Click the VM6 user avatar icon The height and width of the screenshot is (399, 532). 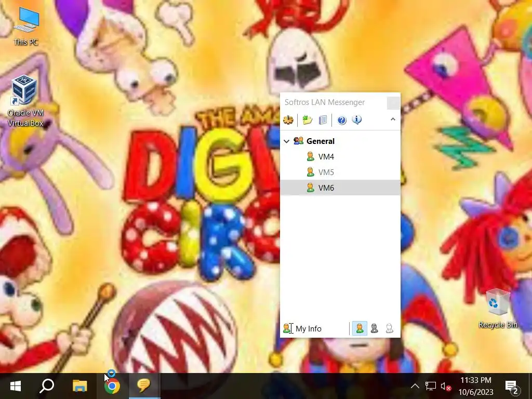point(310,188)
